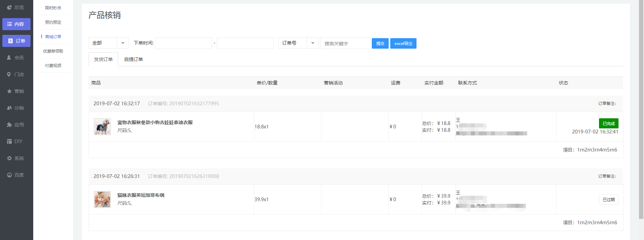Open the 分销 users icon
Image resolution: width=644 pixels, height=240 pixels.
click(9, 108)
